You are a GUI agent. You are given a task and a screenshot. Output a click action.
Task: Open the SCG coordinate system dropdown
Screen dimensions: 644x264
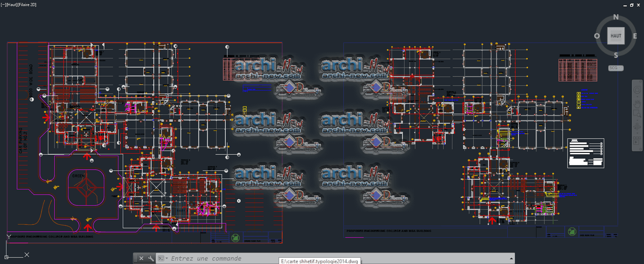(x=616, y=68)
